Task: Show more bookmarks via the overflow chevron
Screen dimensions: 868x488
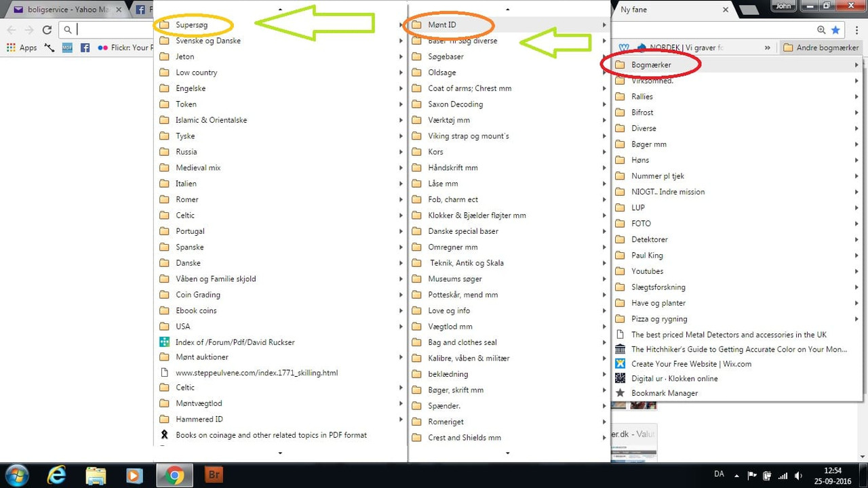Action: pyautogui.click(x=768, y=47)
